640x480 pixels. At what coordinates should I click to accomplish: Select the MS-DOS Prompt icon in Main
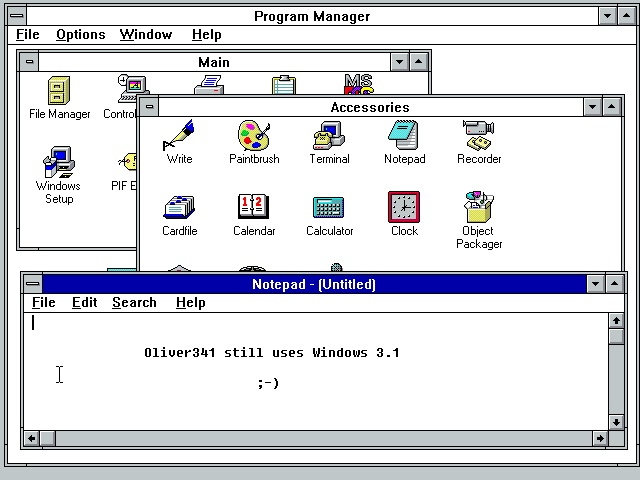click(359, 84)
